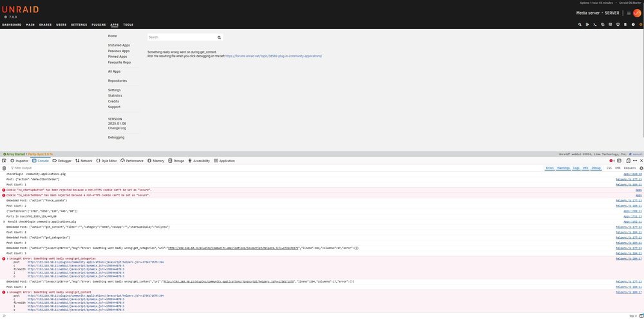This screenshot has height=327, width=644.
Task: Open the hamburger menu beside SERVER
Action: 629,13
